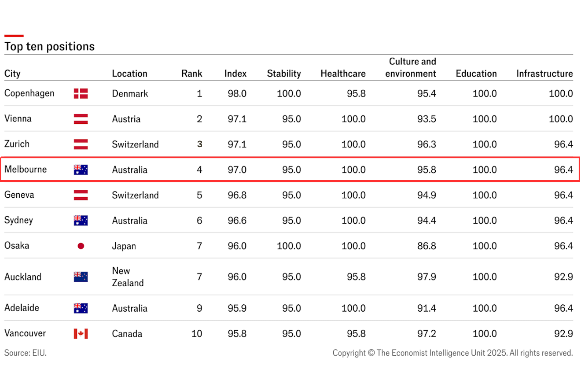Viewport: 580px width, 392px height.
Task: Click the New Zealand flag beside Auckland
Action: click(x=81, y=277)
